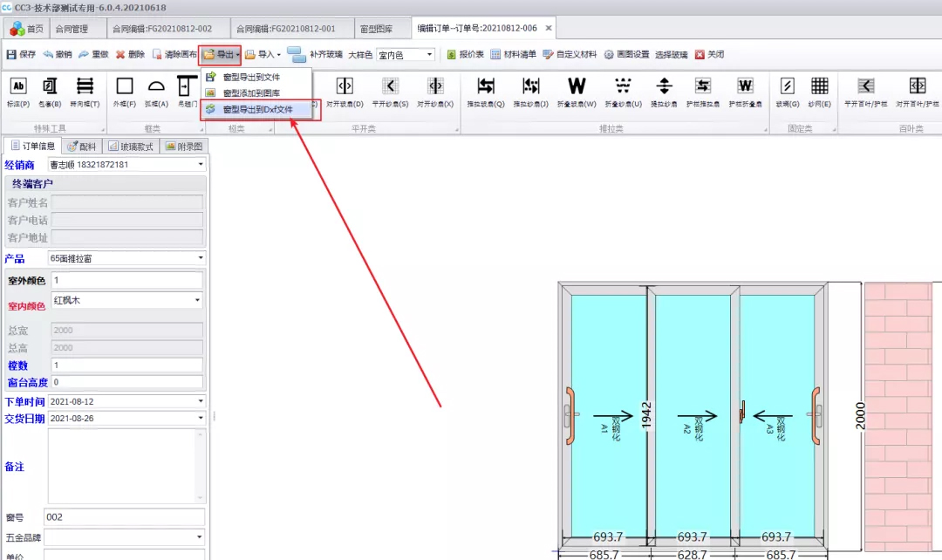Click the 保存 save button
The height and width of the screenshot is (560, 942).
pos(21,54)
